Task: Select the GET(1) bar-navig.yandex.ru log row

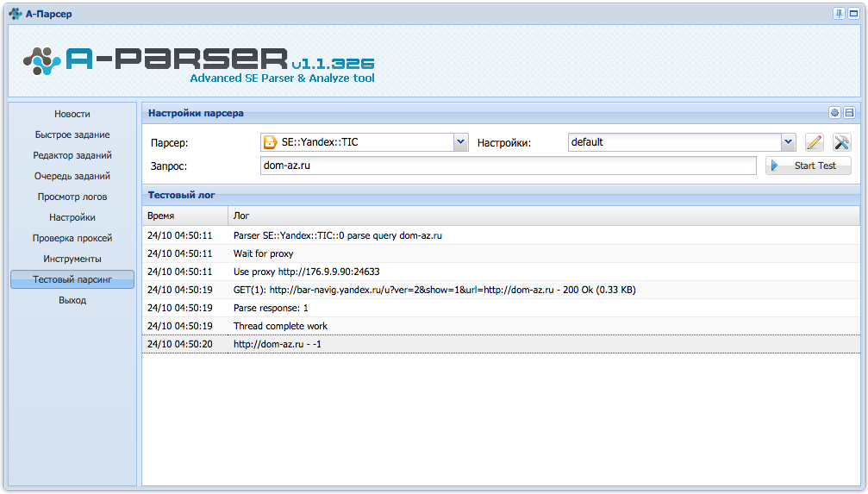Action: tap(501, 290)
